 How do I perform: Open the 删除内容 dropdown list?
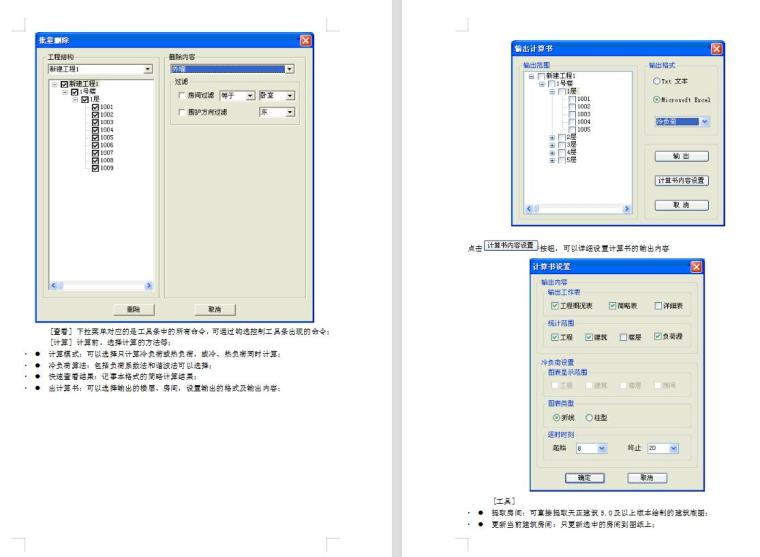[x=290, y=69]
